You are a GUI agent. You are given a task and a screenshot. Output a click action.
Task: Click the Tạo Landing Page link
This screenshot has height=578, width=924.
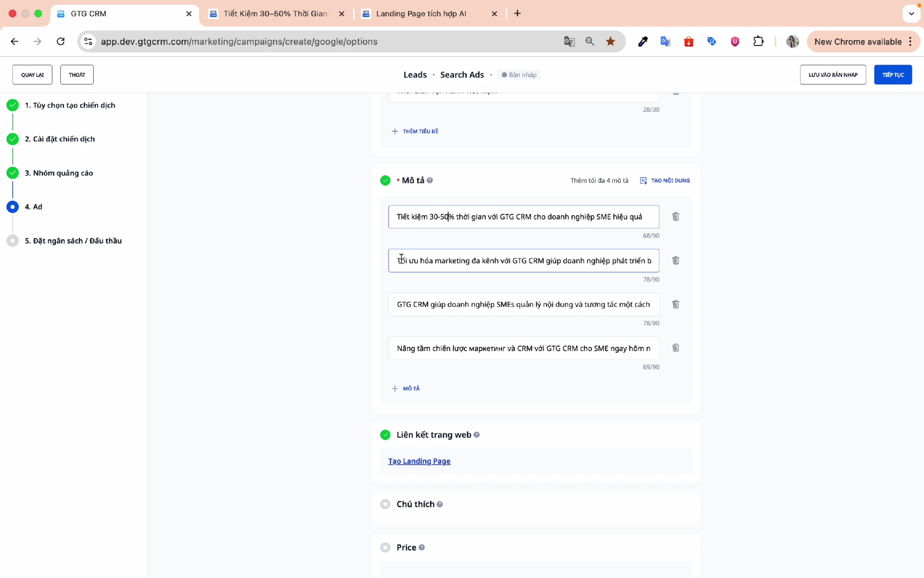419,461
